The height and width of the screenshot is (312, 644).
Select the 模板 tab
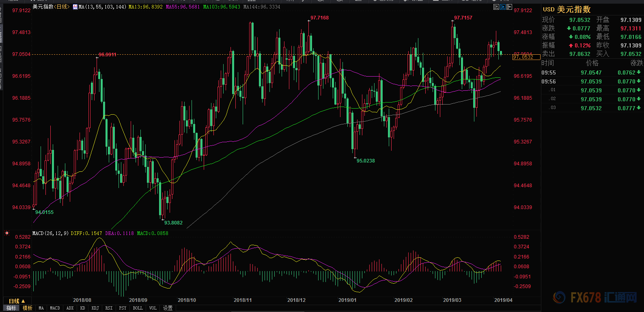pos(28,308)
